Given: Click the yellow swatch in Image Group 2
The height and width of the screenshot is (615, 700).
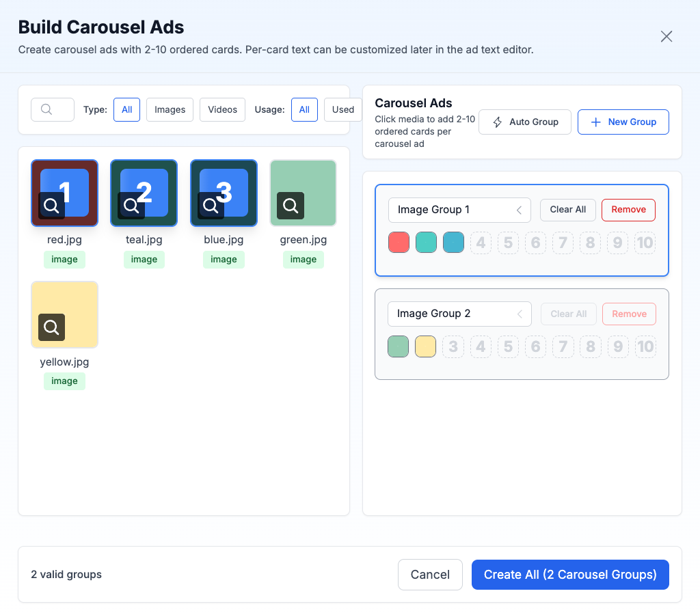Looking at the screenshot, I should (x=425, y=346).
